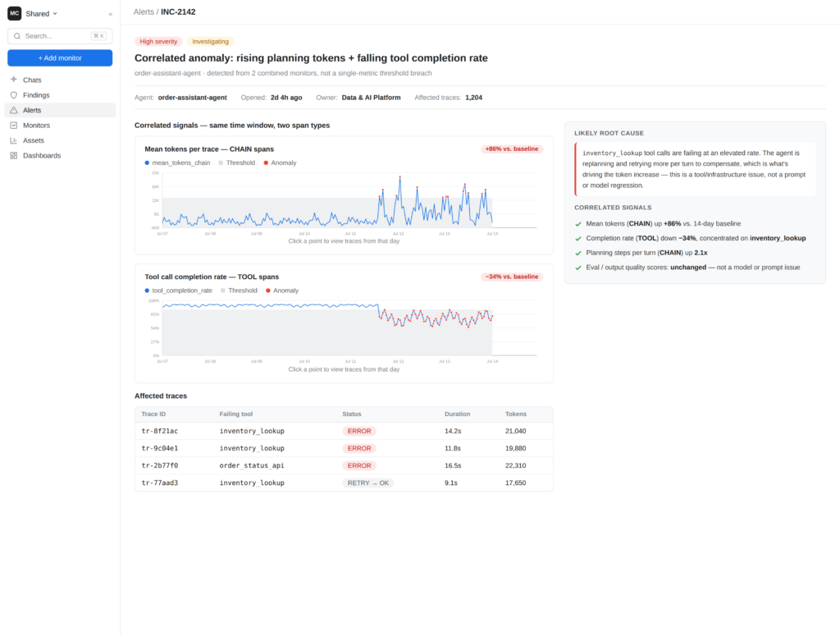Image resolution: width=840 pixels, height=636 pixels.
Task: Click ERROR status for tr-2b77f0
Action: tap(359, 465)
